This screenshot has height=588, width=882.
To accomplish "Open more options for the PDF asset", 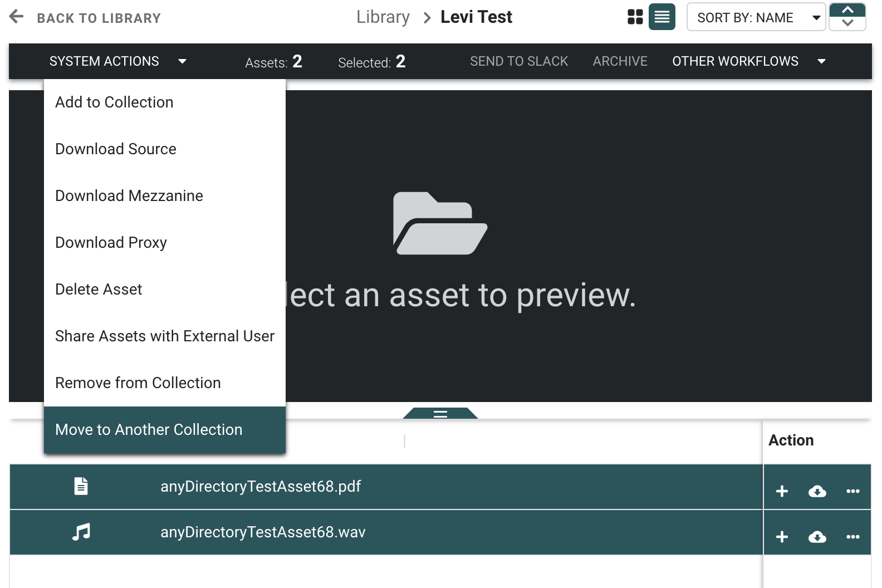I will [852, 491].
